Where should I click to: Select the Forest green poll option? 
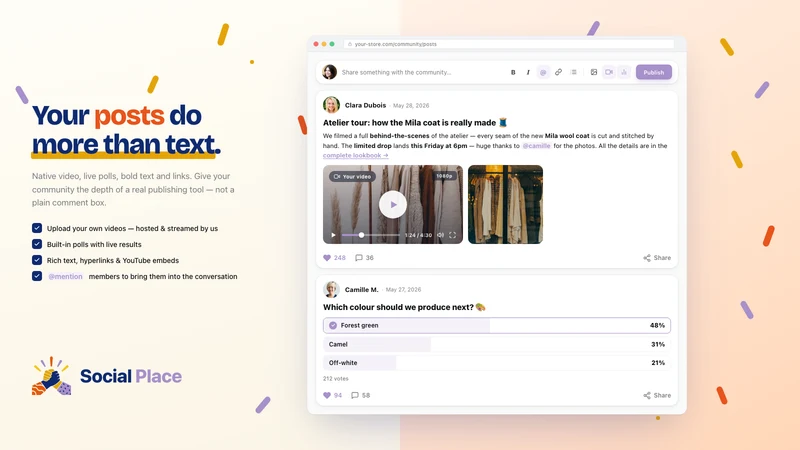(497, 326)
